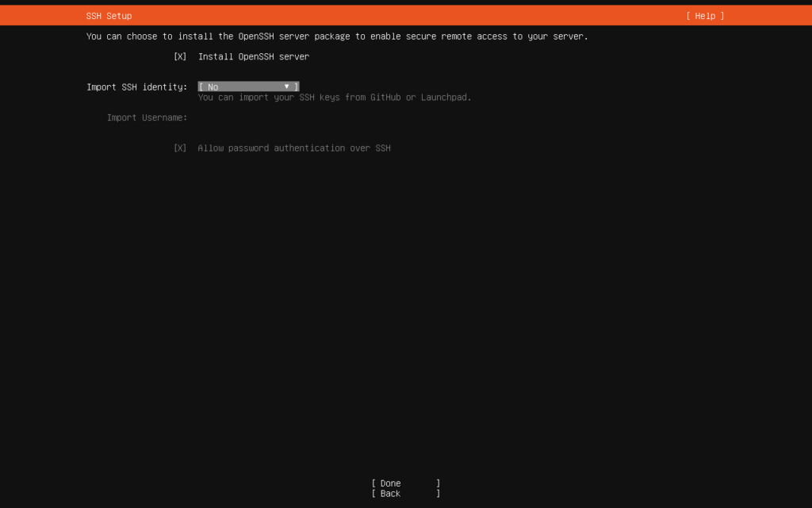Image resolution: width=812 pixels, height=508 pixels.
Task: Click the down arrow in SSH identity selector
Action: pyautogui.click(x=286, y=87)
